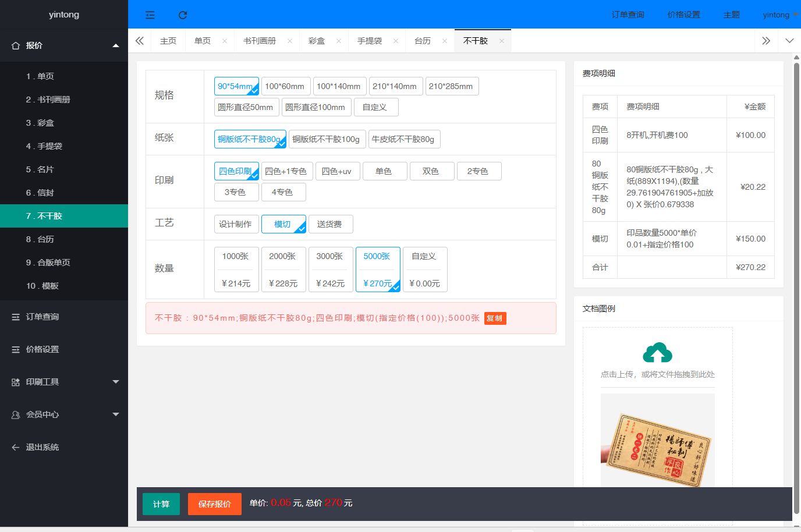Viewport: 801px width, 532px height.
Task: Open the yintong user dropdown
Action: pos(779,15)
